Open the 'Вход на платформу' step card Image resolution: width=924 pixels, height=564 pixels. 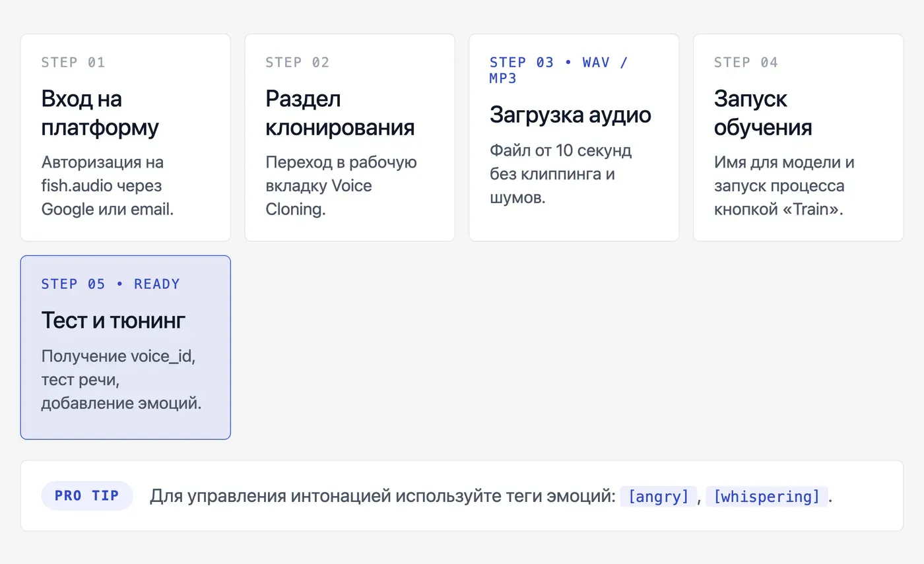[x=125, y=137]
